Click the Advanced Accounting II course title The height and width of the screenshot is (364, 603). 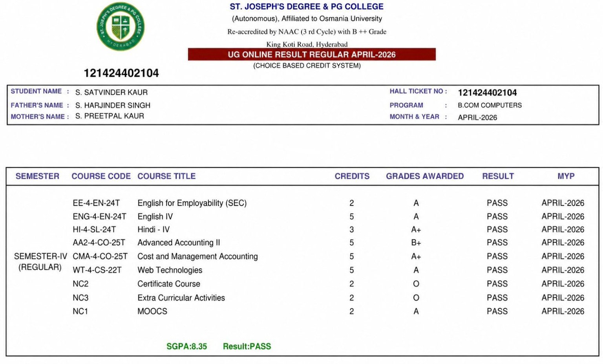(179, 243)
